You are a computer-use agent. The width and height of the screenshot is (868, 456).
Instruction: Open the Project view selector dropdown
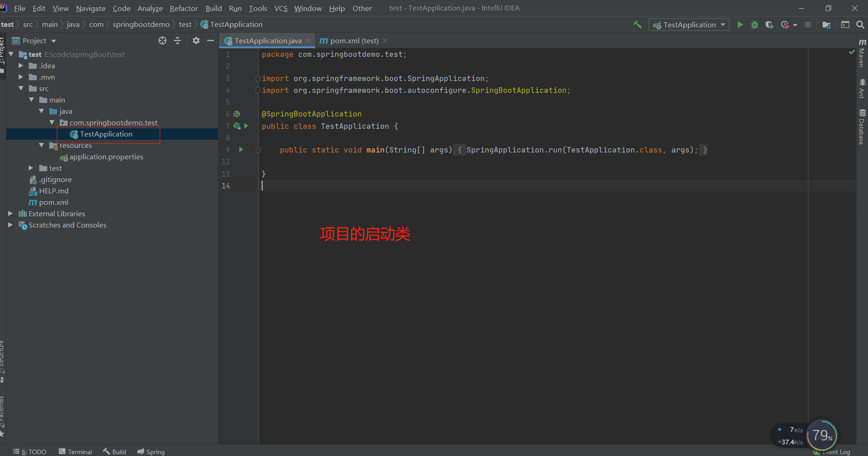tap(34, 41)
